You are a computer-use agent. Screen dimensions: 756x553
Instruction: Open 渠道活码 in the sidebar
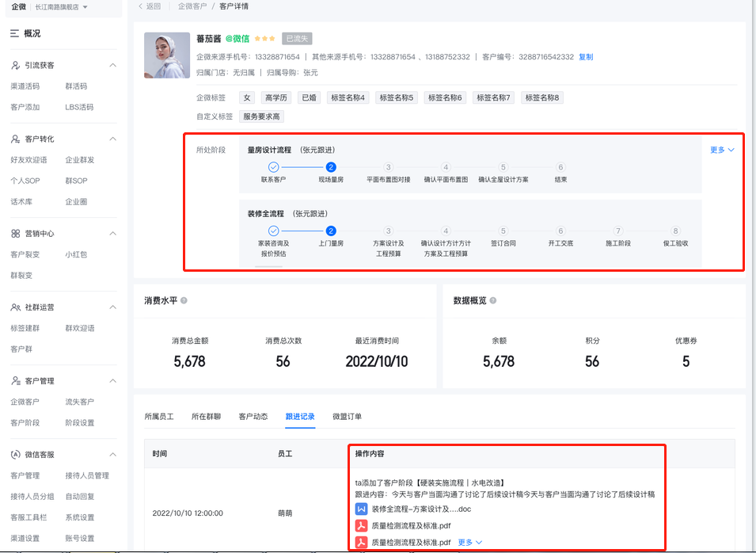(25, 86)
